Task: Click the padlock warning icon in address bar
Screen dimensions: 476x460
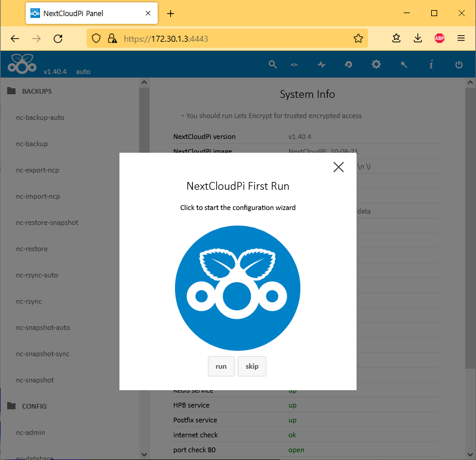Action: (112, 39)
